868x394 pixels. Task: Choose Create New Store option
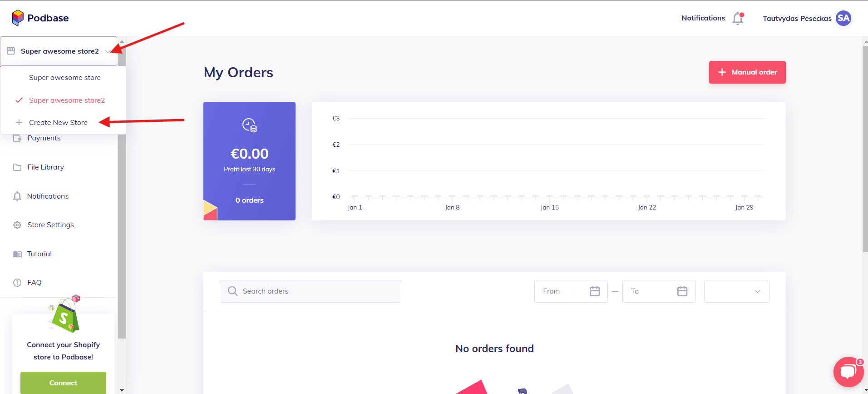[58, 123]
